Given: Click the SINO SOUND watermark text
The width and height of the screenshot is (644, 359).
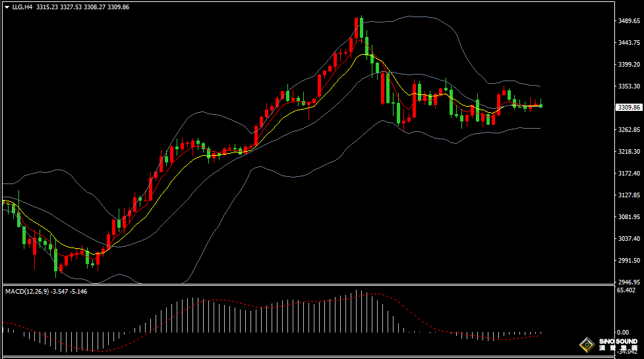Looking at the screenshot, I should pyautogui.click(x=618, y=343).
